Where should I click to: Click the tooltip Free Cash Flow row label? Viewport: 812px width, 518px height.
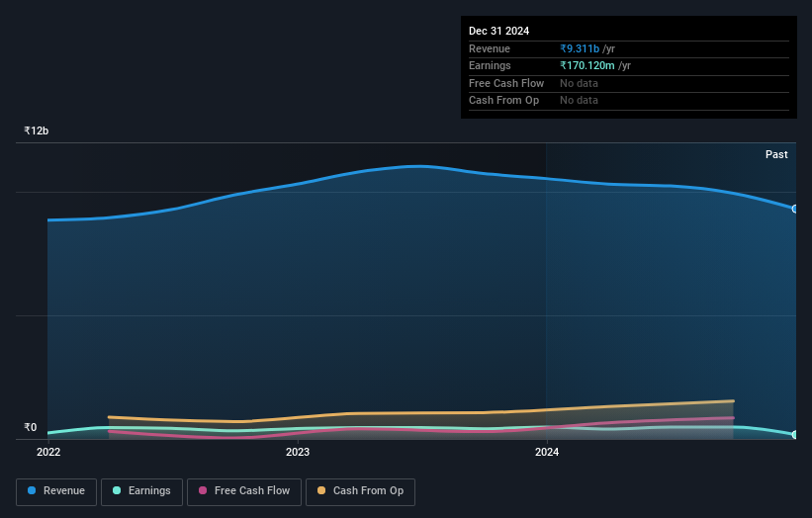point(506,83)
